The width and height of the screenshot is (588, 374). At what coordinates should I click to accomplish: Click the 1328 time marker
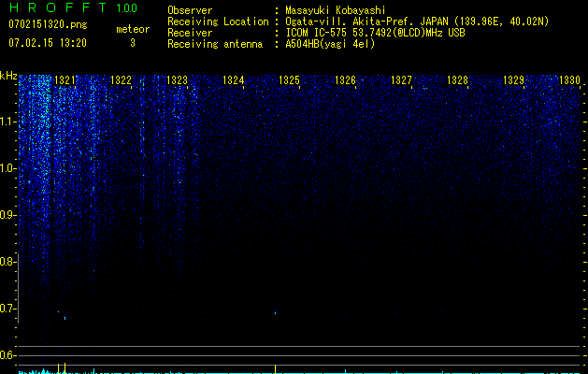(457, 80)
